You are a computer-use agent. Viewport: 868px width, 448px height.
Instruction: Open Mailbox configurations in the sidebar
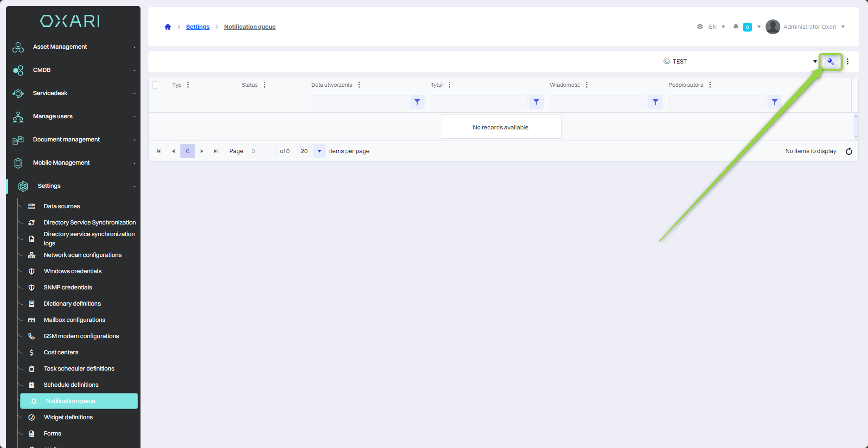coord(74,320)
